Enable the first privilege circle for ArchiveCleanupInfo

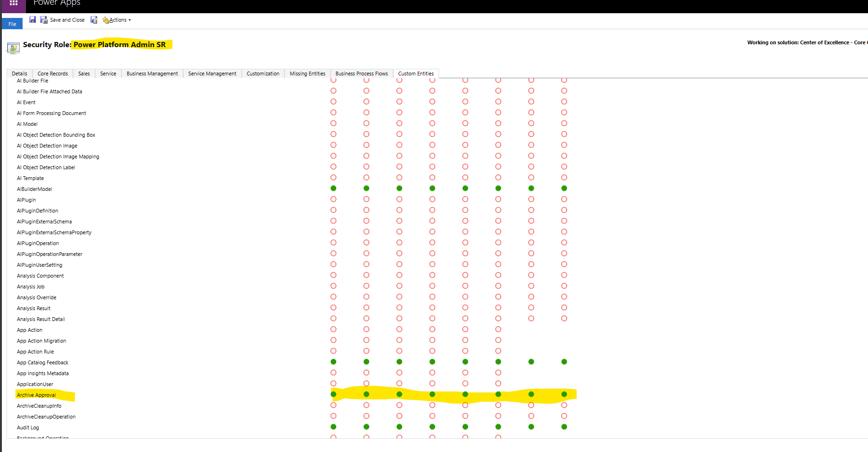333,405
